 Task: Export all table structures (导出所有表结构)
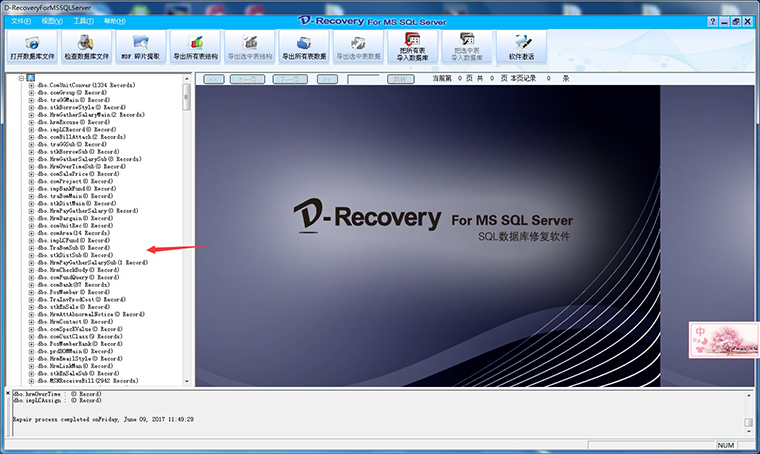coord(195,47)
